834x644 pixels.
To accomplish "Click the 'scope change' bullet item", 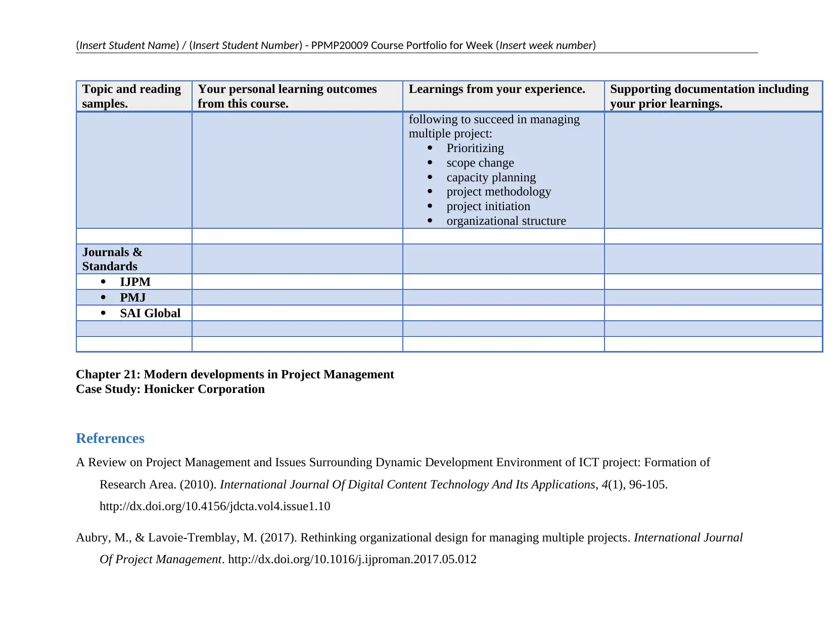I will coord(480,163).
